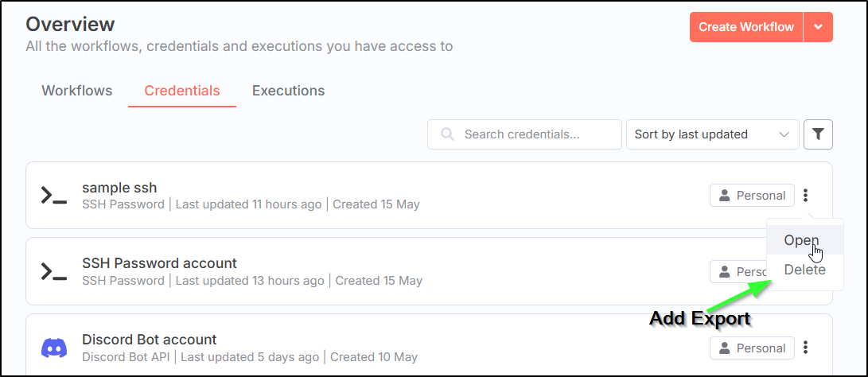
Task: Open the sample ssh credential title
Action: pos(119,188)
